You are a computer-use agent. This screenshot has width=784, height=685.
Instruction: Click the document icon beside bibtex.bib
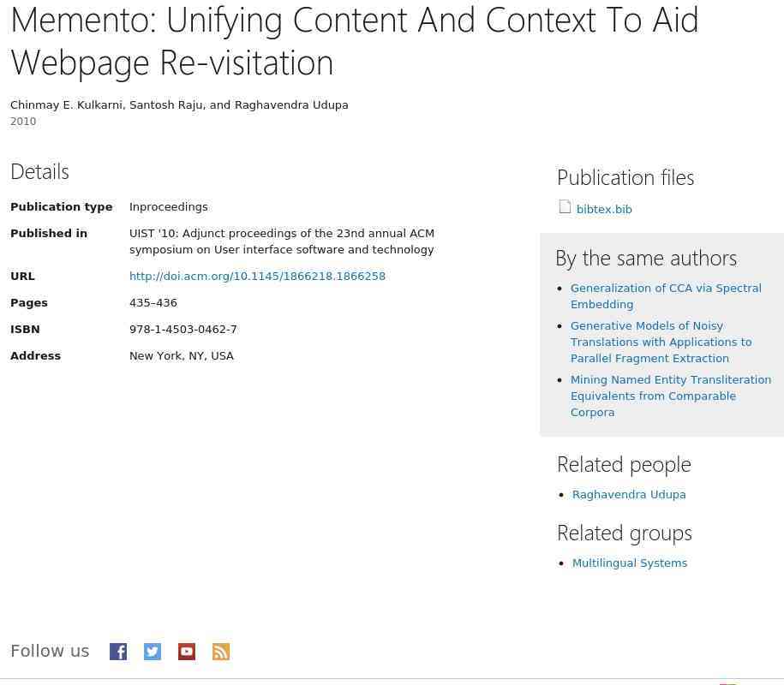(x=565, y=207)
